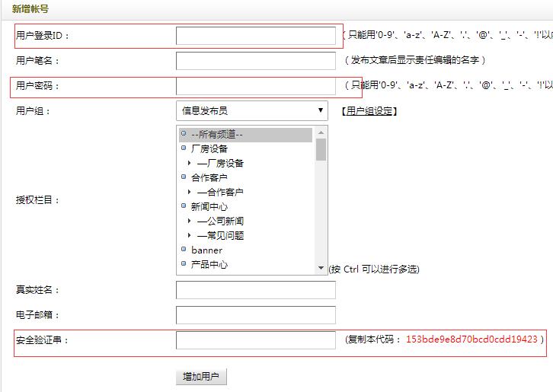Open the 用户组设定 link
The height and width of the screenshot is (392, 553).
tap(369, 111)
